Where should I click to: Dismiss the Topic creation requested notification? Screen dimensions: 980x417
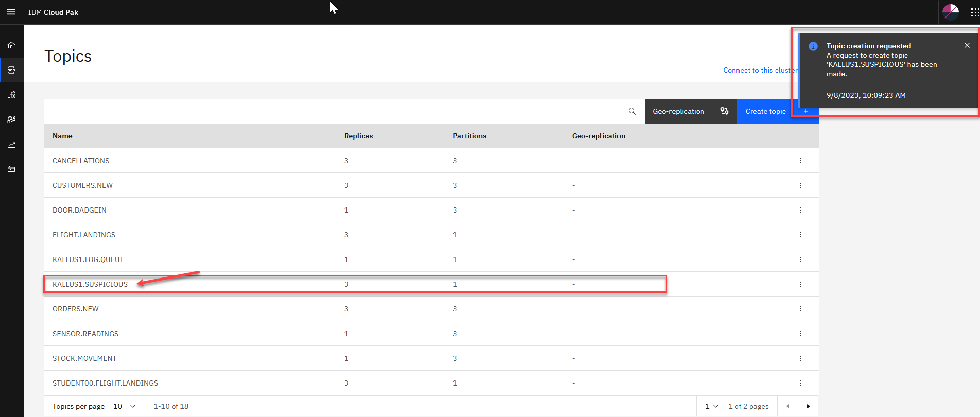point(967,46)
